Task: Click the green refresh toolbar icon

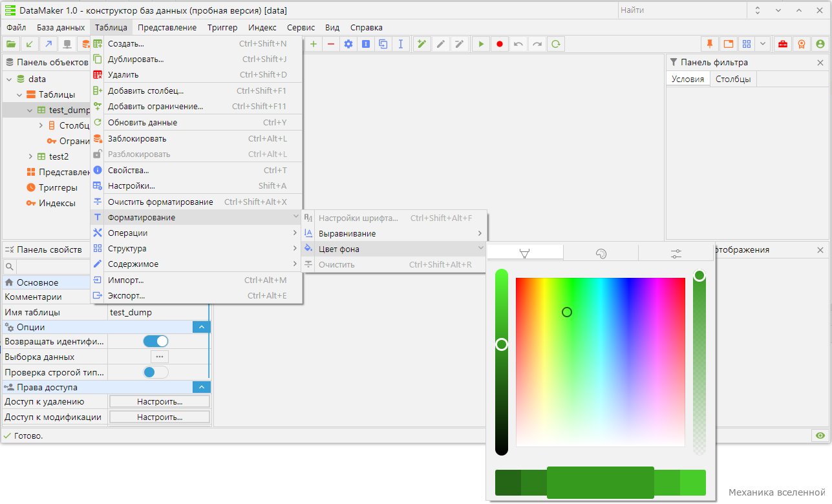Action: coord(555,44)
